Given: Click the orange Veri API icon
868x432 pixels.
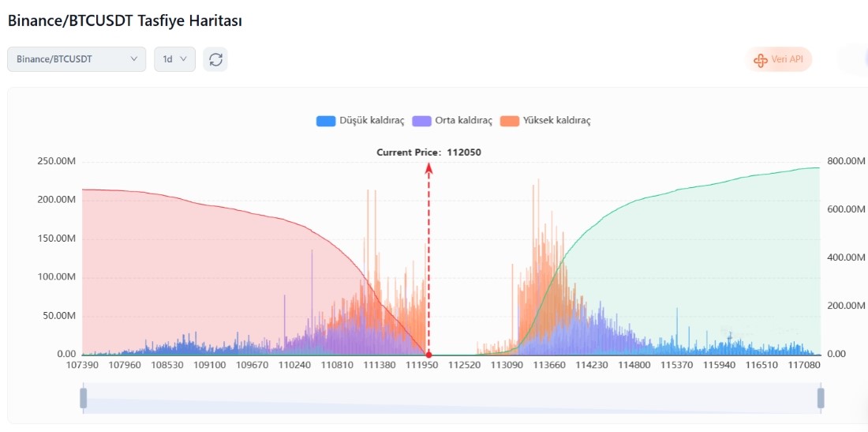Looking at the screenshot, I should [x=761, y=60].
